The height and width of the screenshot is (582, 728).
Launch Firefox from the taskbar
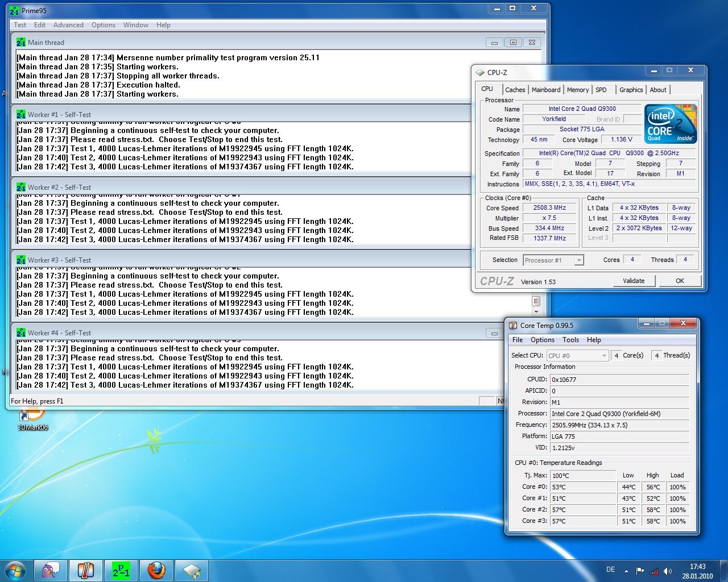156,570
